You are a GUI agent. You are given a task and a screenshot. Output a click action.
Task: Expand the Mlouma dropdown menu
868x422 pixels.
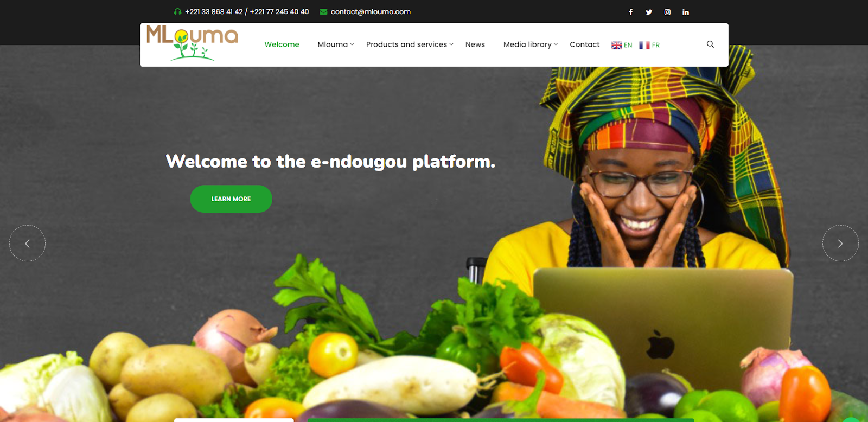(x=336, y=44)
